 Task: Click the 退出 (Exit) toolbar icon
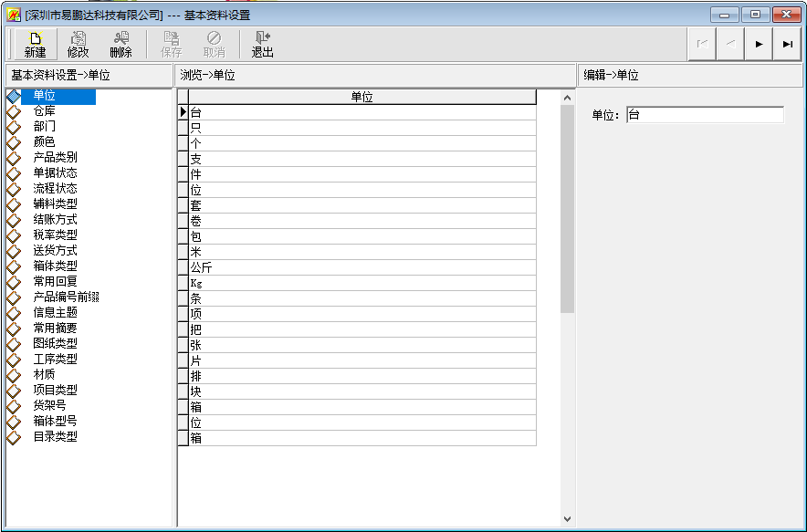(263, 44)
